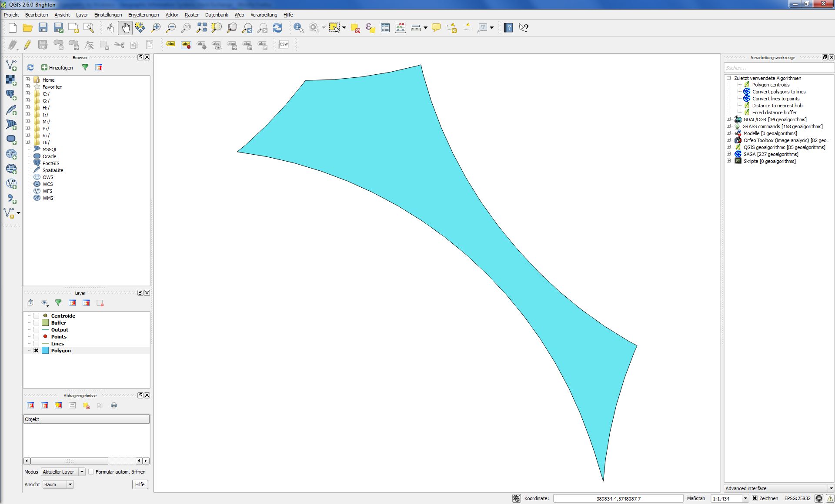
Task: Open the Maßstab scale dropdown
Action: point(745,498)
